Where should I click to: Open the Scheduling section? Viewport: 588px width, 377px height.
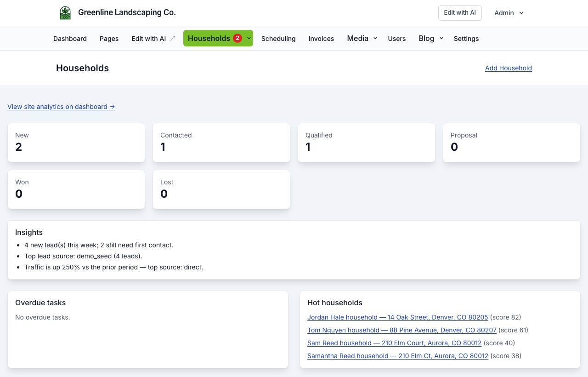(278, 39)
